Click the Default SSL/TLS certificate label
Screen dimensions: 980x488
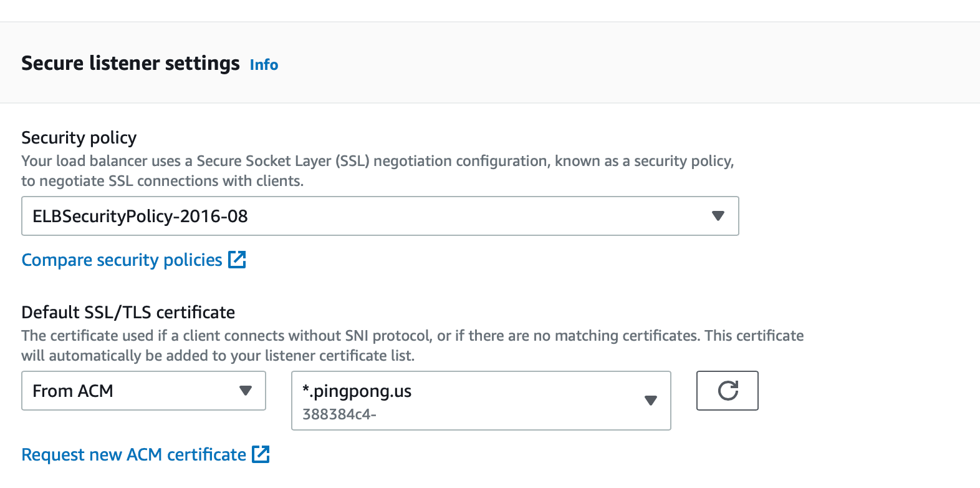coord(128,312)
